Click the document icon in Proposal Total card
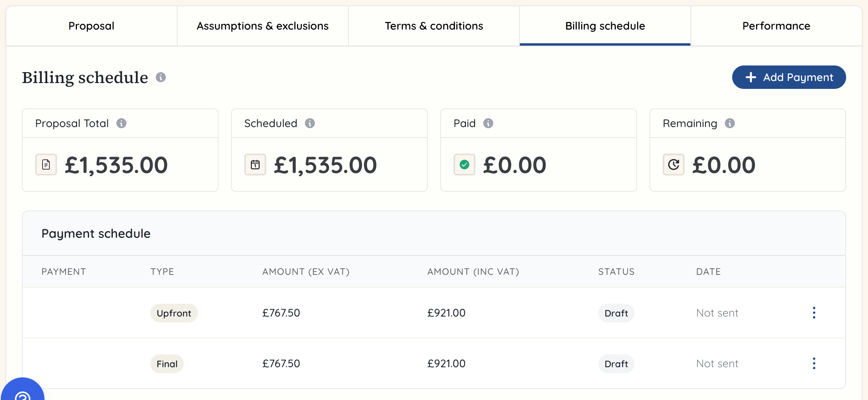This screenshot has height=400, width=868. pos(46,165)
